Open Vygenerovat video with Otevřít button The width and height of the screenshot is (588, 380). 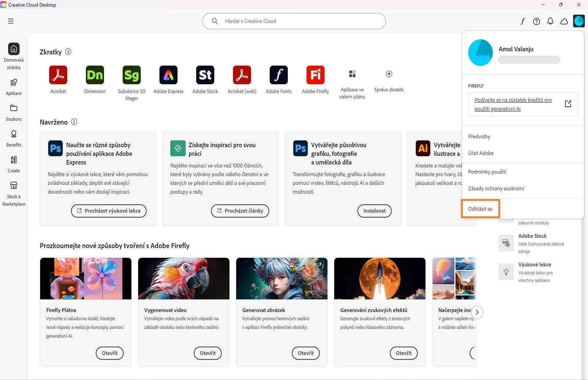[x=208, y=353]
